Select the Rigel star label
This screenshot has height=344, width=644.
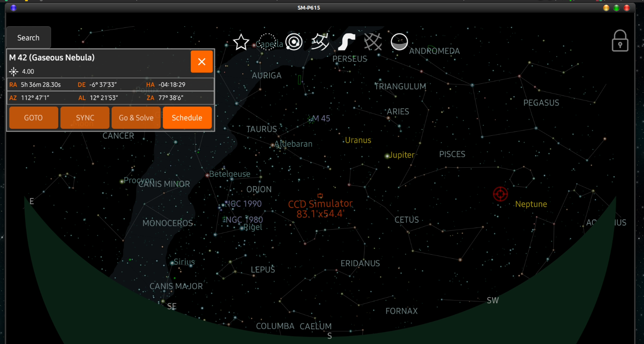tap(253, 227)
